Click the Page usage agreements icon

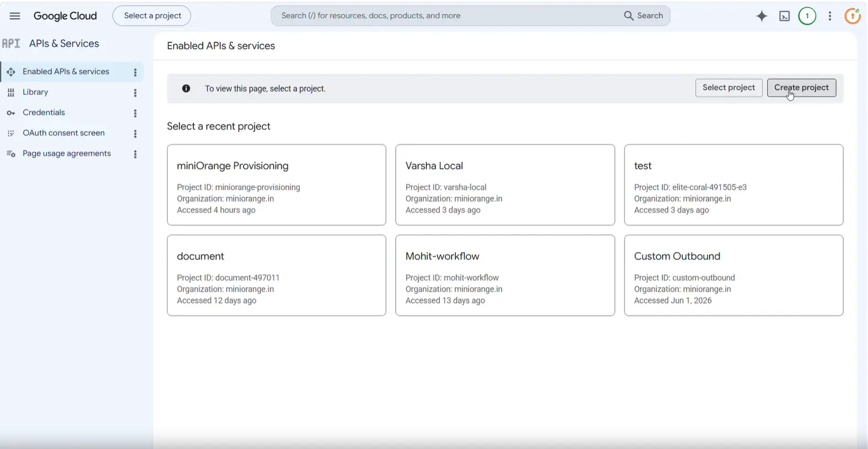[11, 154]
